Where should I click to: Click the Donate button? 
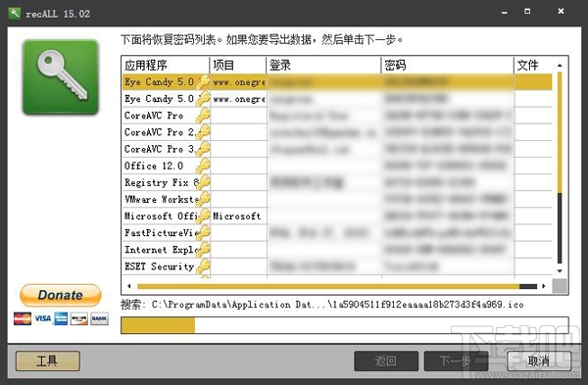click(x=61, y=295)
